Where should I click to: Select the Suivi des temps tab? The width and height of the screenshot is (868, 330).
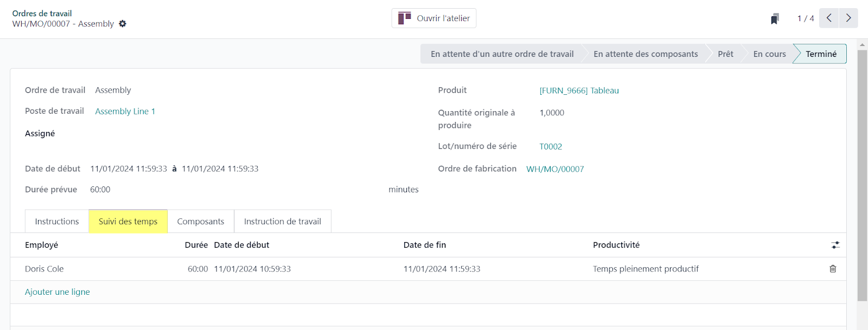point(128,222)
